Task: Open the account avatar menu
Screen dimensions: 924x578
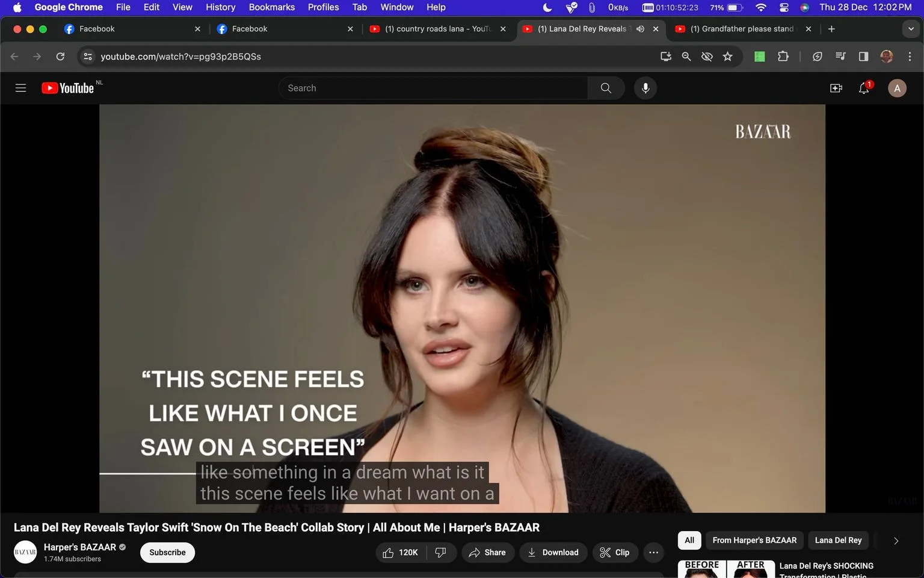Action: point(897,88)
